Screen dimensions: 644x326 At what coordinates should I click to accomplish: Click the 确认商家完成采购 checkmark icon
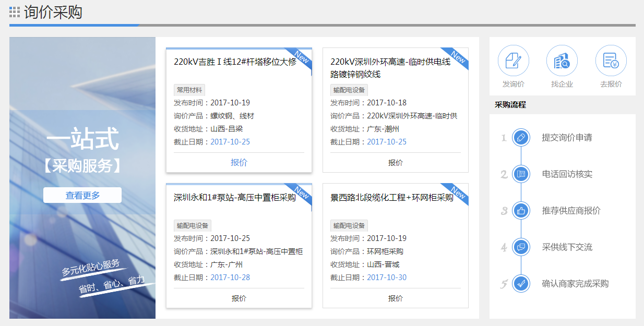(521, 284)
